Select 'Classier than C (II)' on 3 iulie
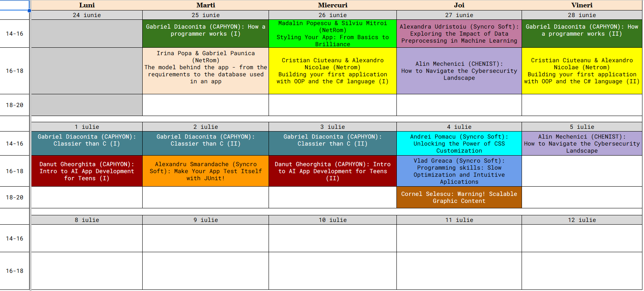The image size is (644, 291). [333, 144]
